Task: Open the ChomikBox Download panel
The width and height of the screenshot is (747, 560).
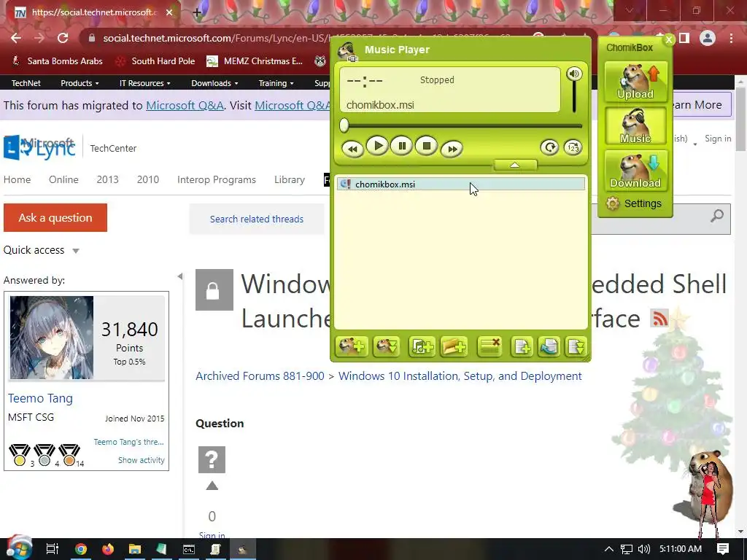Action: click(x=635, y=171)
